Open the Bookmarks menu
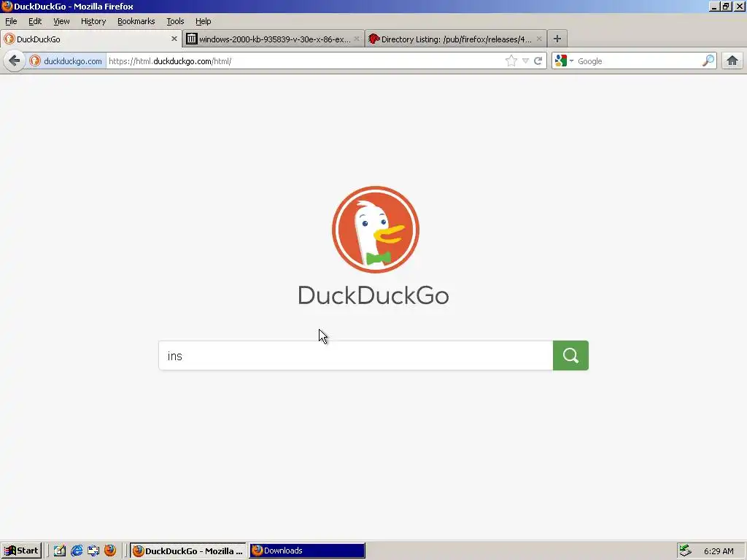Image resolution: width=747 pixels, height=560 pixels. [x=136, y=21]
